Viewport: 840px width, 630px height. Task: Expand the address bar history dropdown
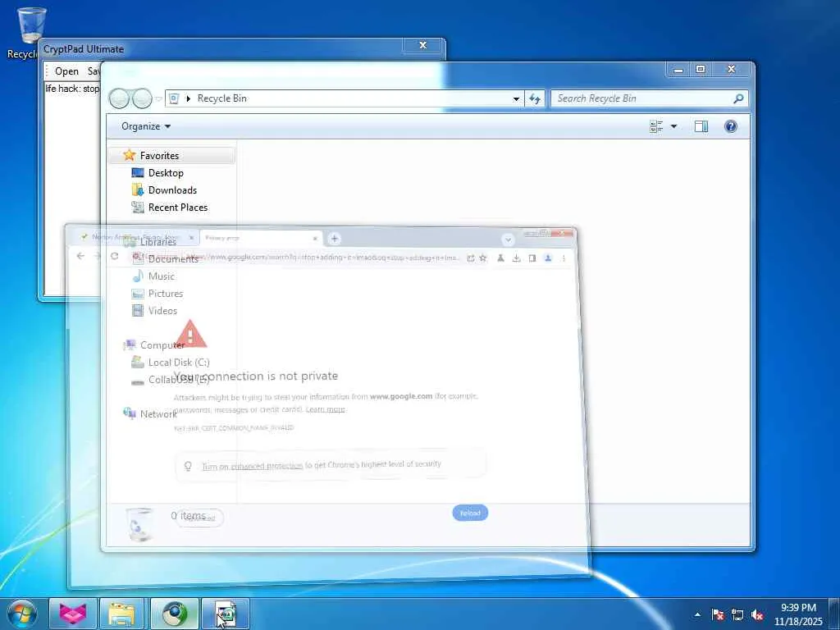(x=516, y=98)
